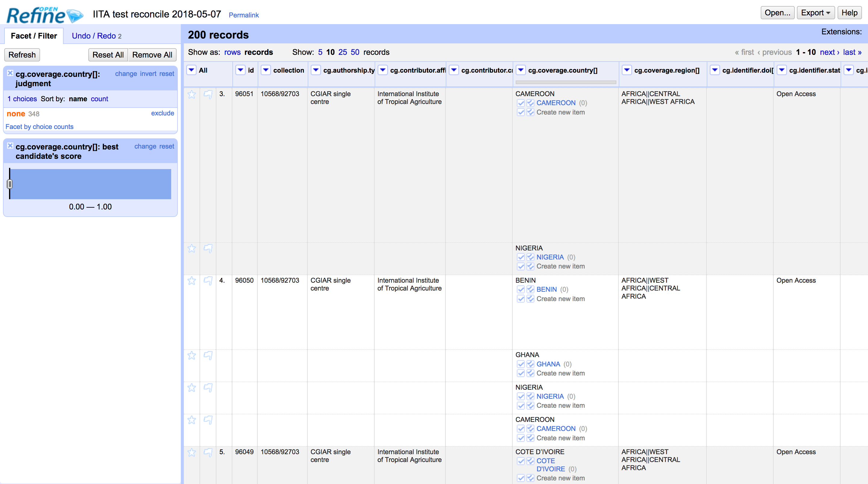Click the score histogram left slider handle

pos(10,184)
